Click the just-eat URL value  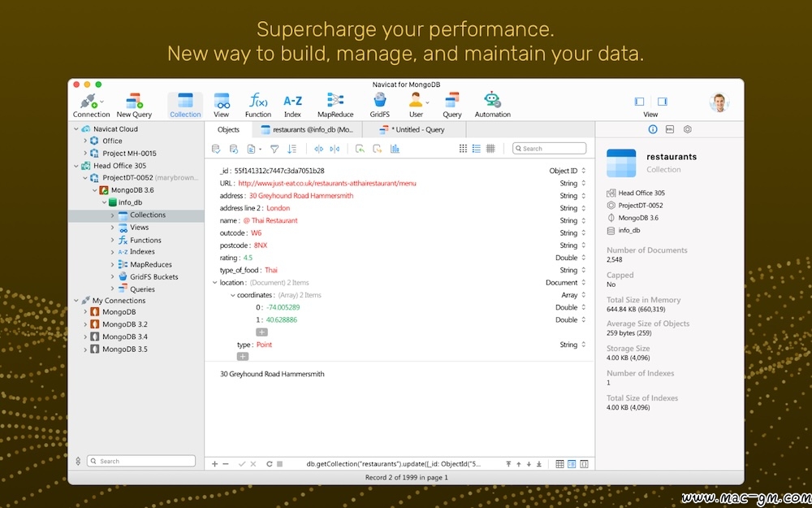327,183
